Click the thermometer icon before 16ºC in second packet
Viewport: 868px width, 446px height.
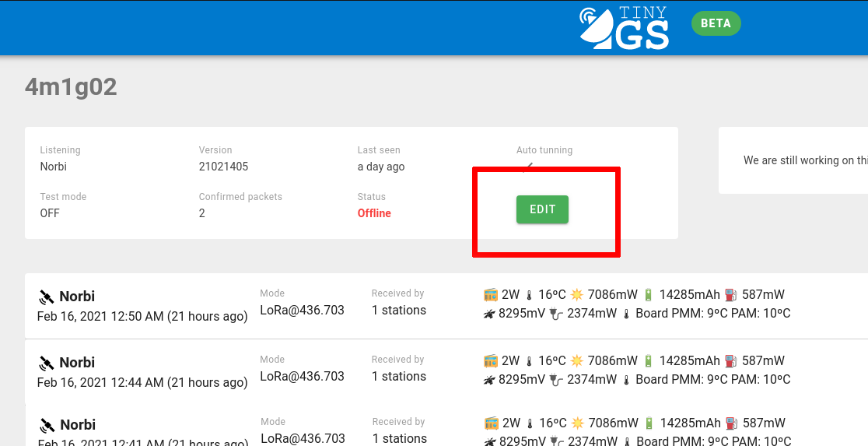tap(529, 361)
